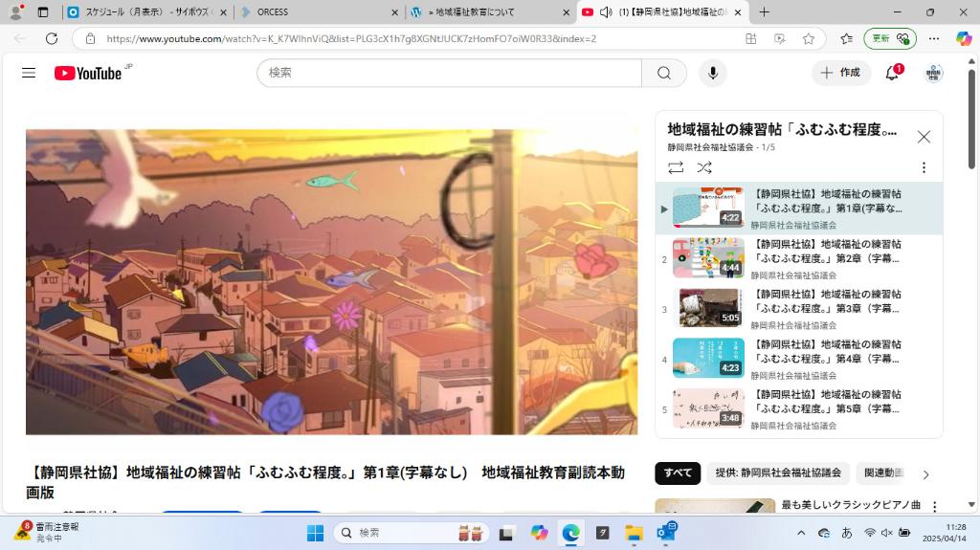Toggle playlist shuffle on
This screenshot has width=980, height=550.
704,167
